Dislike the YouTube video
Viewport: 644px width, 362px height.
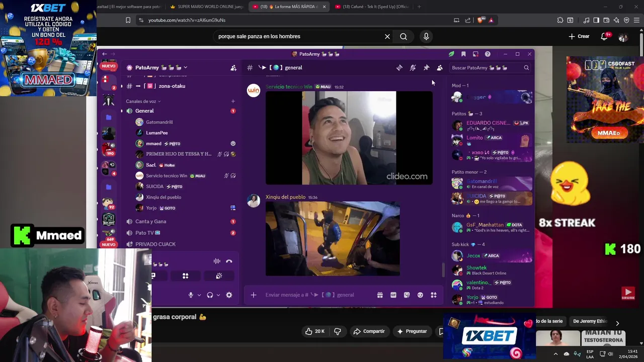tap(338, 331)
